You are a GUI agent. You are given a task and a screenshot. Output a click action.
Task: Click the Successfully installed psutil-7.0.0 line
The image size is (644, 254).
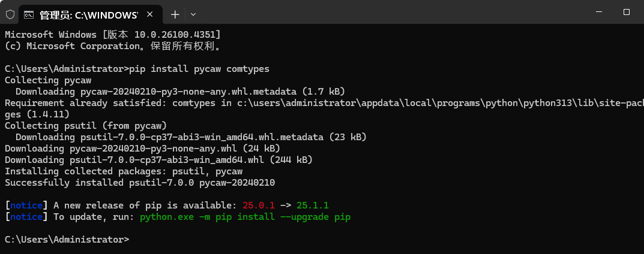tap(140, 182)
